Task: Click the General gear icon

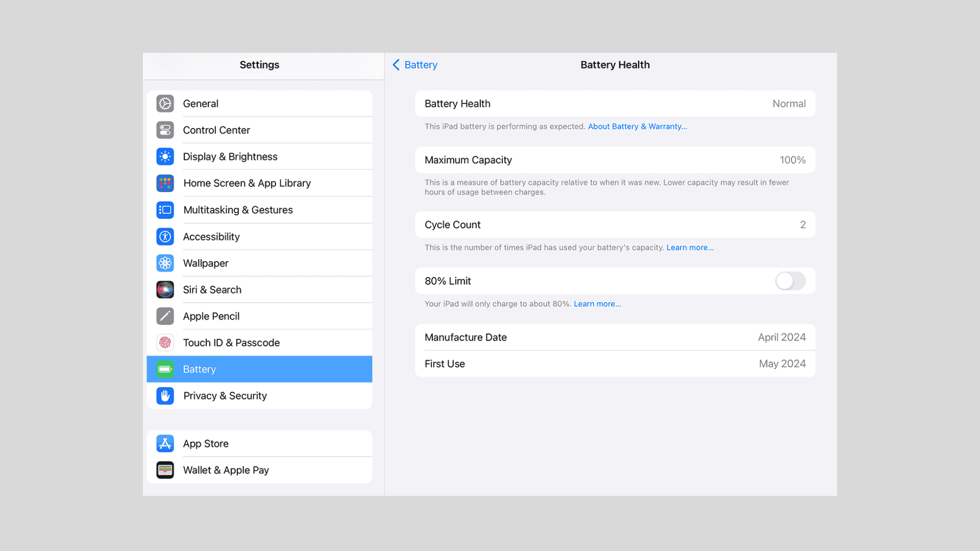Action: pyautogui.click(x=165, y=104)
